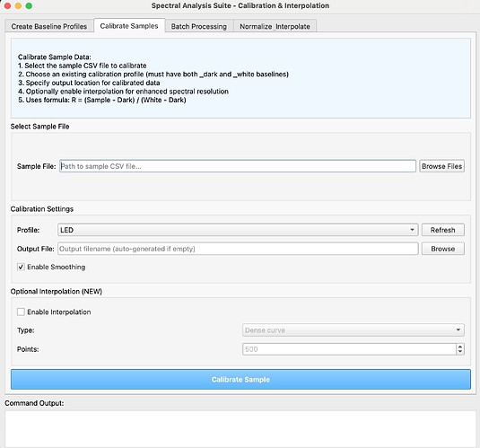Click inside the Command Output area
480x448 pixels.
(240, 429)
